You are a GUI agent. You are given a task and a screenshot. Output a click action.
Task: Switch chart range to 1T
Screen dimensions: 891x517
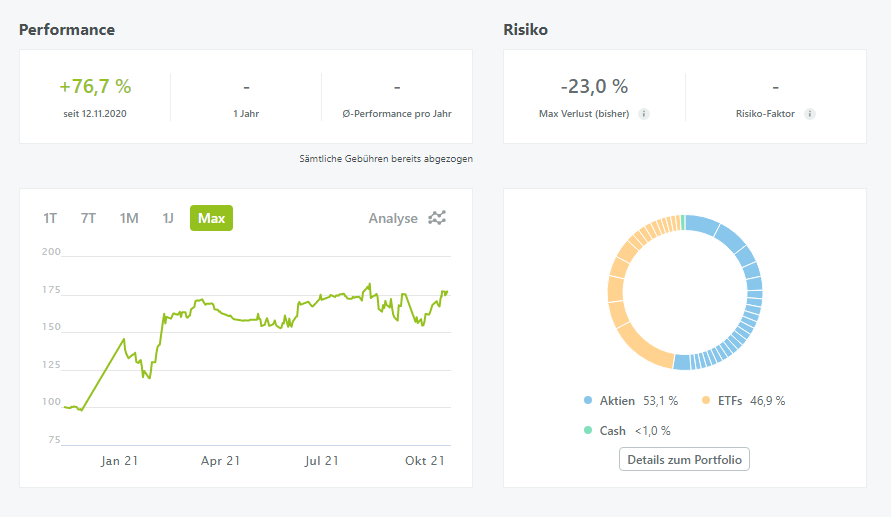tap(50, 218)
